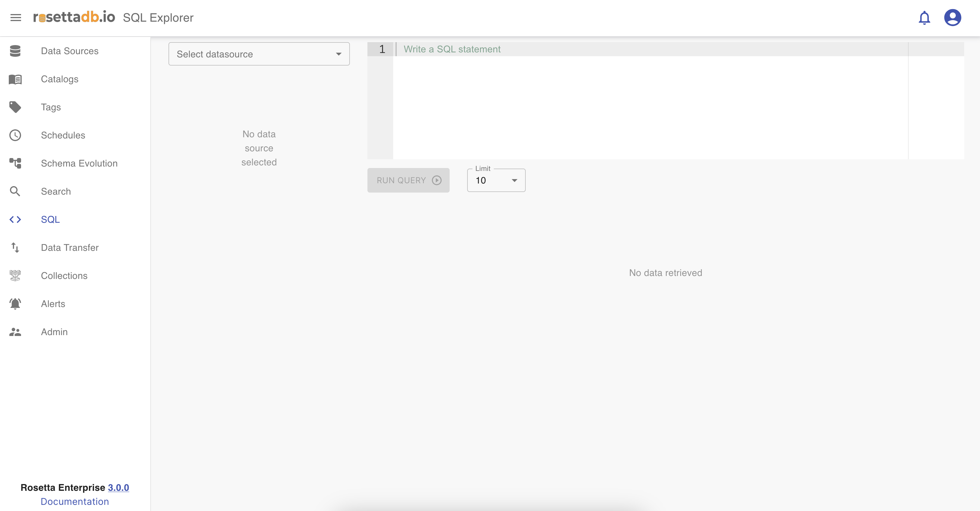
Task: Open the user account avatar
Action: point(952,18)
